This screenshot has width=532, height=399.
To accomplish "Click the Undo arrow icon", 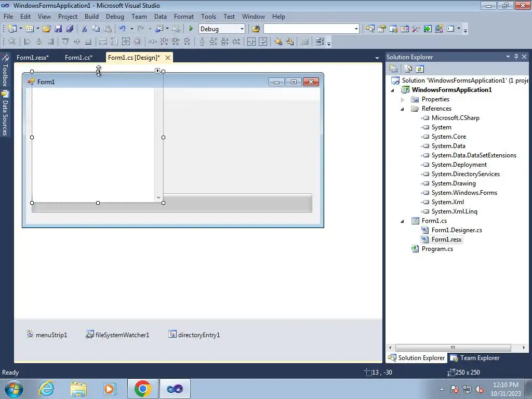I will (x=123, y=29).
